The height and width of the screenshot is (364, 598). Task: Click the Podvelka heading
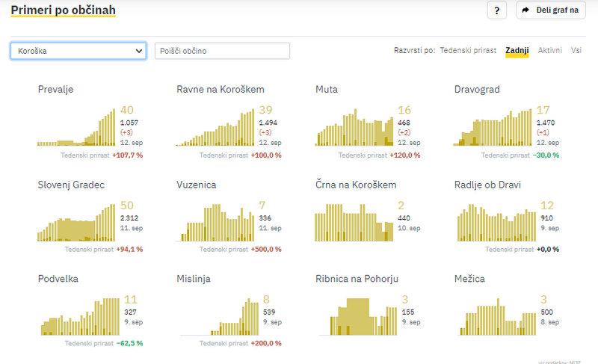click(x=58, y=279)
